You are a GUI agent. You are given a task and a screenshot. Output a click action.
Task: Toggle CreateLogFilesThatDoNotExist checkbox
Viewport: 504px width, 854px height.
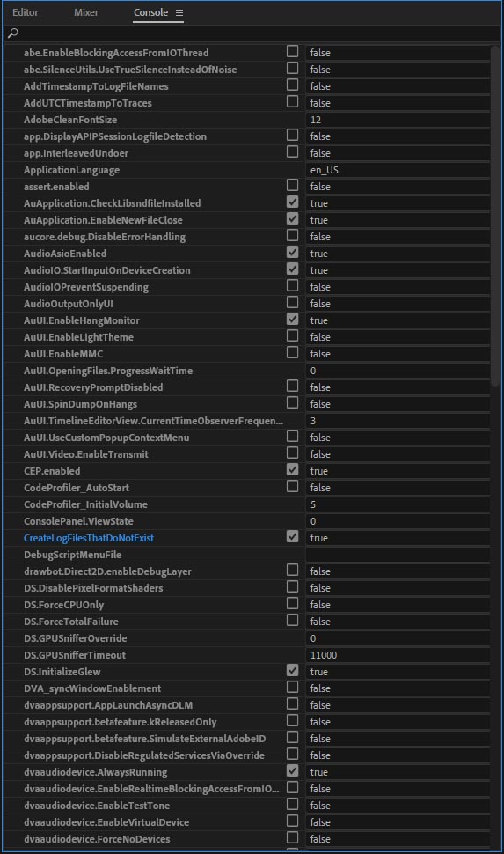click(x=292, y=536)
